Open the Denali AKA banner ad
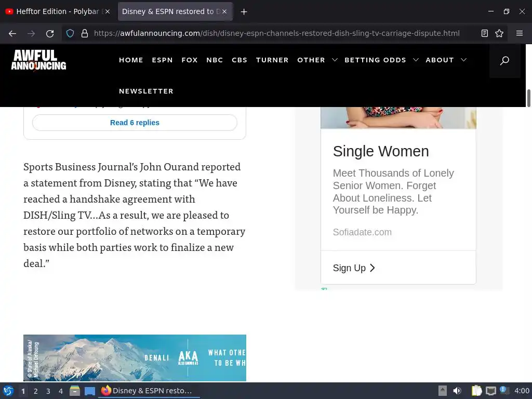Viewport: 532px width, 399px height. coord(135,358)
